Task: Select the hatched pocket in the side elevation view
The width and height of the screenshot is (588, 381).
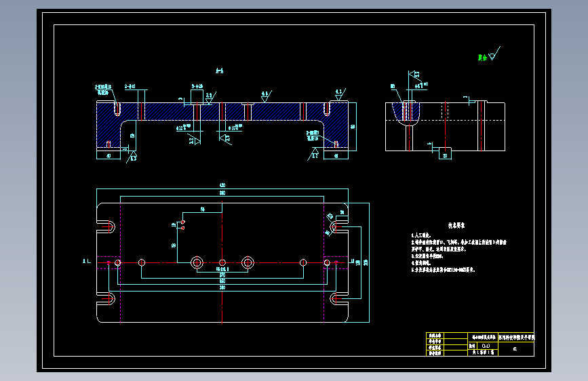Action: [406, 111]
